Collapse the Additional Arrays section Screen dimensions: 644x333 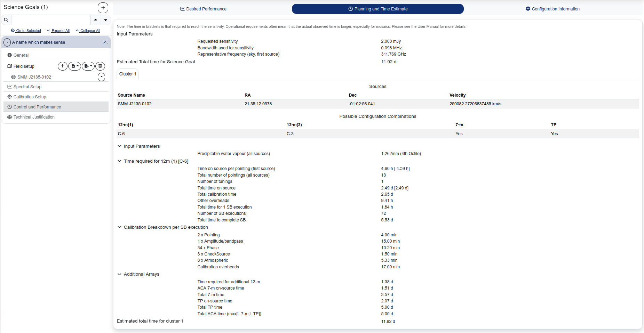coord(120,274)
